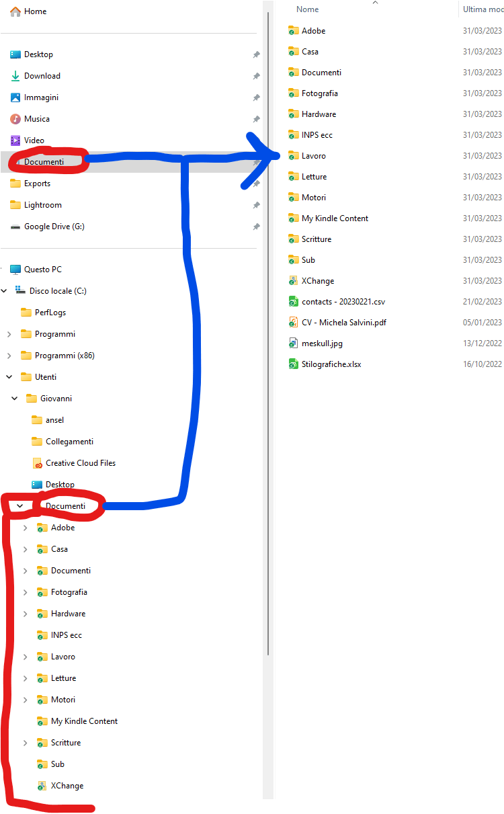The height and width of the screenshot is (814, 504).
Task: Select XChange in the navigation tree
Action: (60, 786)
